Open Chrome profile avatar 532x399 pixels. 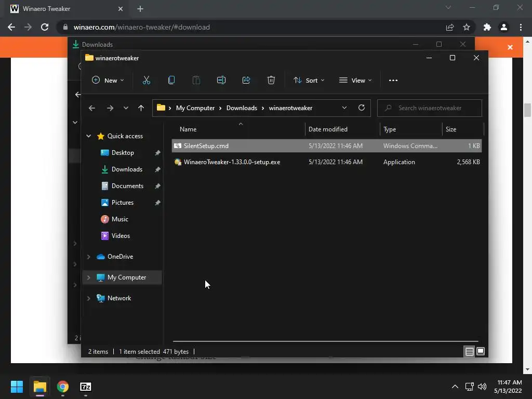[504, 27]
